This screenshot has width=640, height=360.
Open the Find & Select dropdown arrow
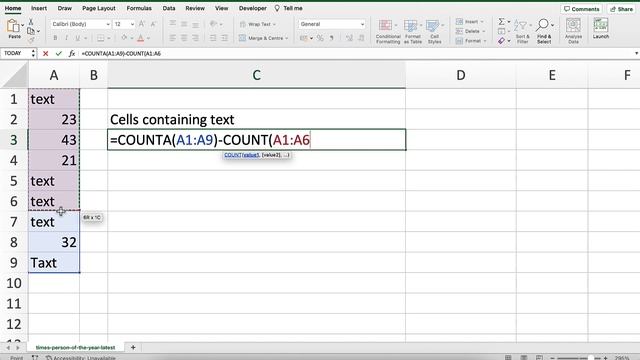552,25
